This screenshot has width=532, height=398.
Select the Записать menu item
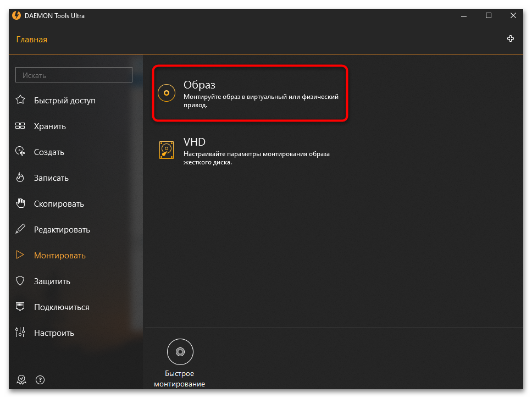click(51, 178)
